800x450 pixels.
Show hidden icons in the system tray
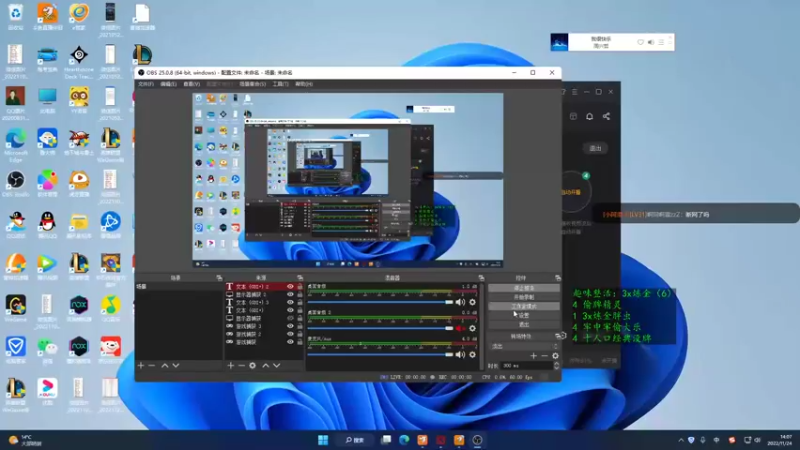pyautogui.click(x=681, y=440)
